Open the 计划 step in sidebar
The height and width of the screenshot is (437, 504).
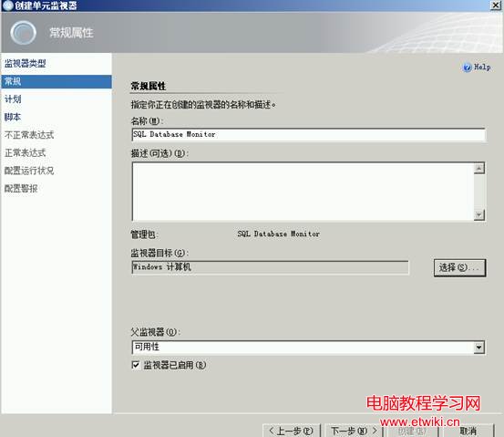coord(13,99)
